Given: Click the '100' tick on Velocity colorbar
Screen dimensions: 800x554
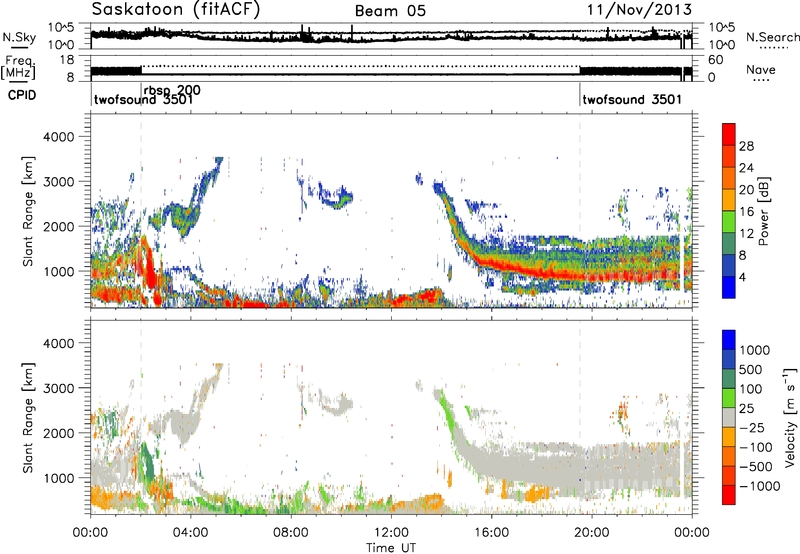Looking at the screenshot, I should coord(750,389).
